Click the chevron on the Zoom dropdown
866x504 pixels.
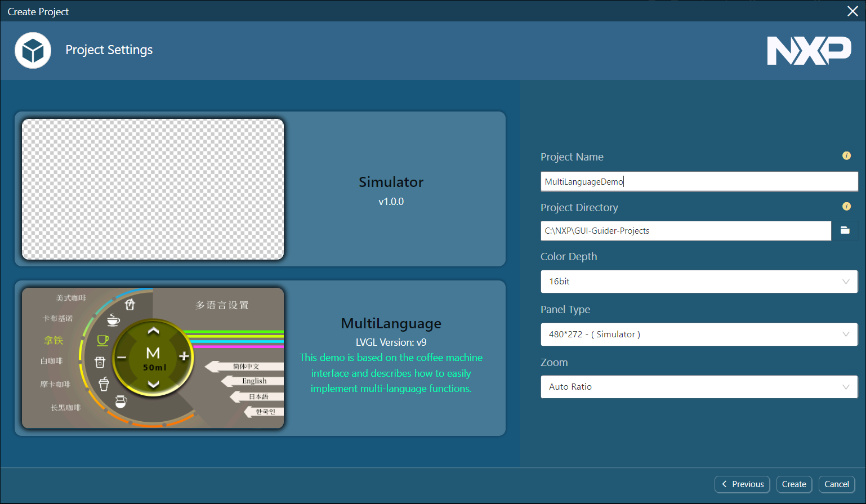tap(846, 387)
